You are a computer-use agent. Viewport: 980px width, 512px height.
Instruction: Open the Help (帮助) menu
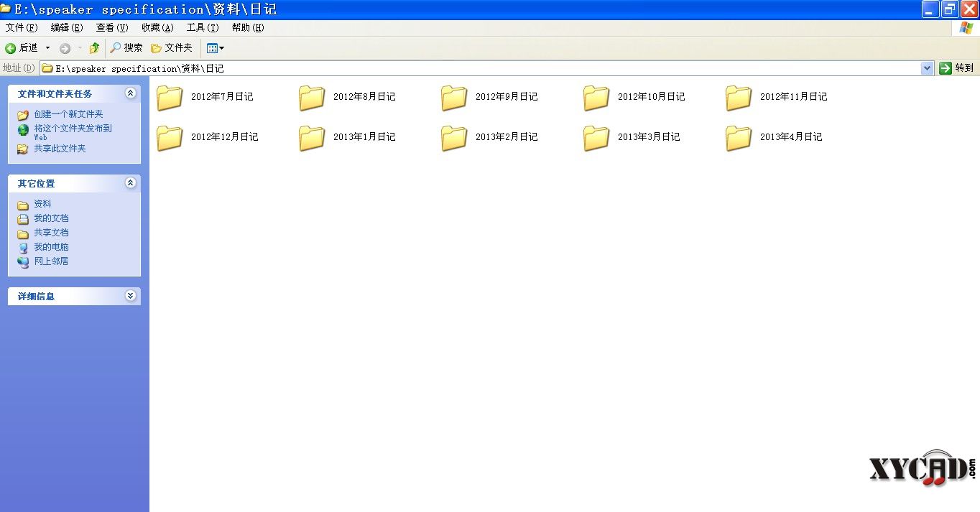pos(248,28)
